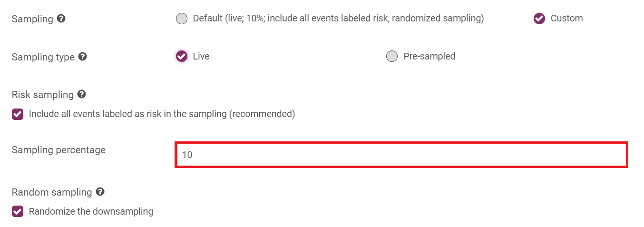
Task: Focus the Sampling percentage input field
Action: point(402,155)
